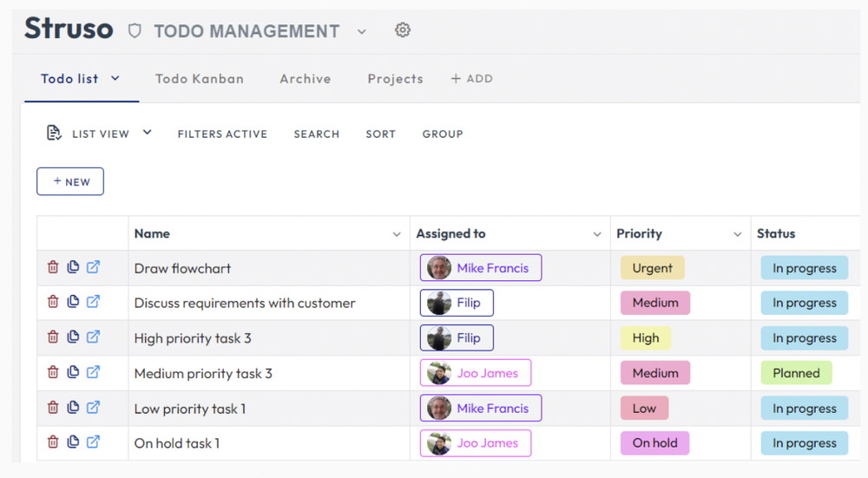Open the Assigned to column dropdown arrow
Screen dimensions: 868x478
[597, 234]
